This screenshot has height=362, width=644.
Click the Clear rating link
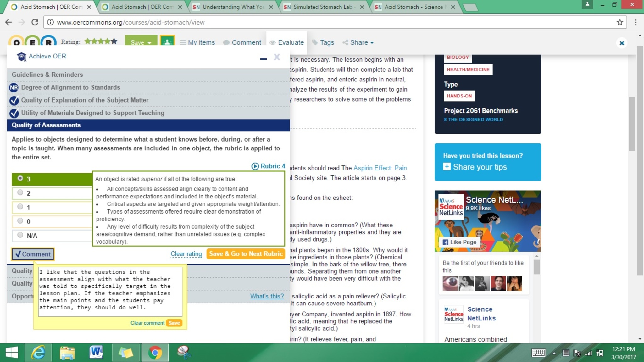(186, 254)
